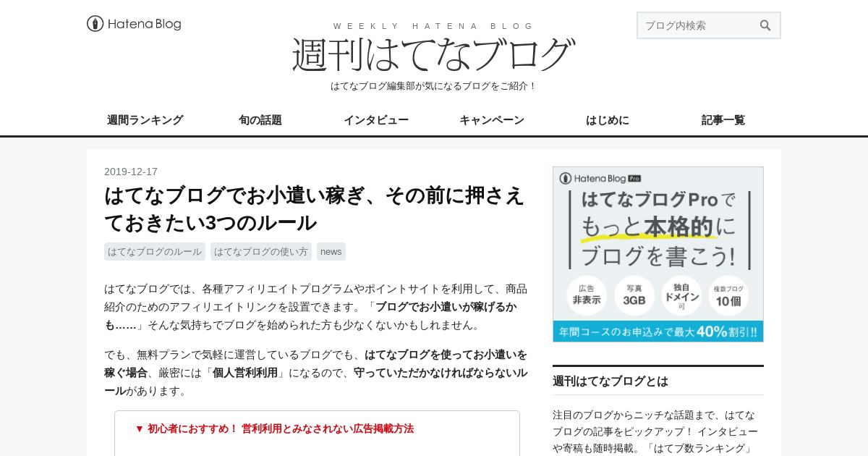Open the 週刊はてなブログ site title

coord(433,54)
